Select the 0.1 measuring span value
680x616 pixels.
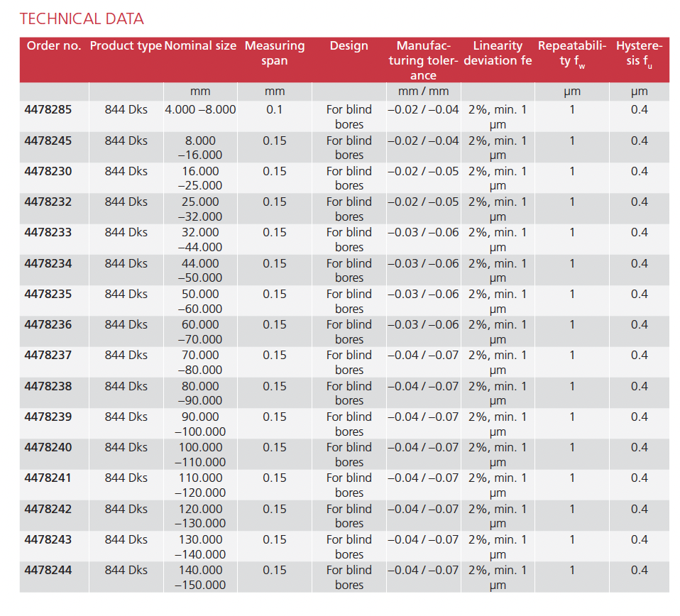point(275,110)
